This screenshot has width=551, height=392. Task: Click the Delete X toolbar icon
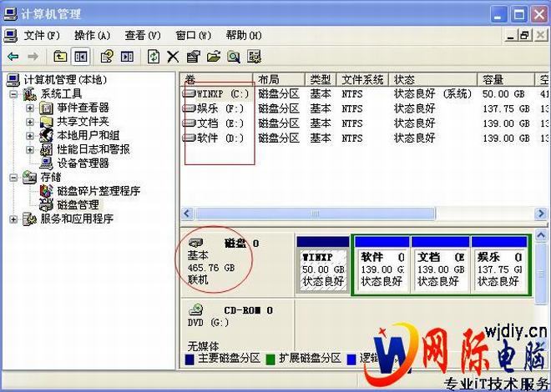[174, 57]
